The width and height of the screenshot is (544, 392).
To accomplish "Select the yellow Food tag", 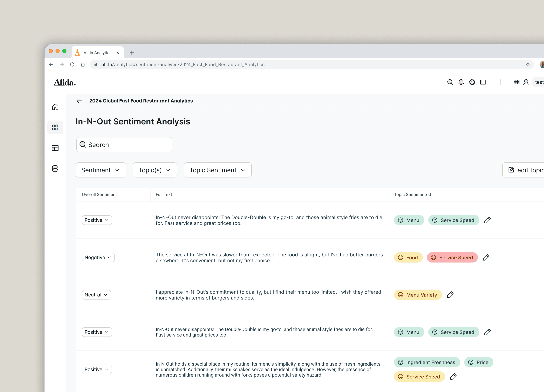I will (x=408, y=258).
